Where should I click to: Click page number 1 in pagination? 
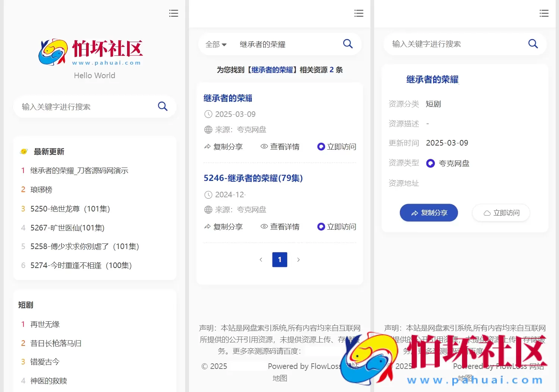coord(279,259)
